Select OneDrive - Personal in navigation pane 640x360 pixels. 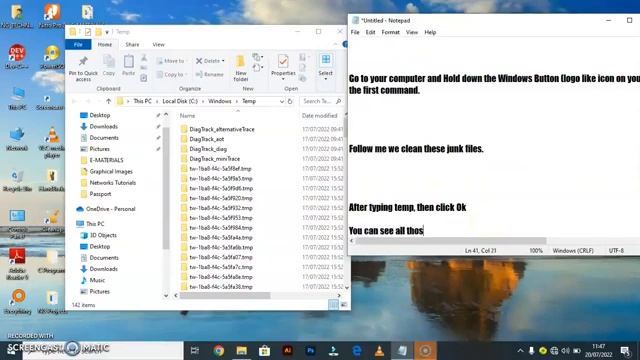pos(110,209)
